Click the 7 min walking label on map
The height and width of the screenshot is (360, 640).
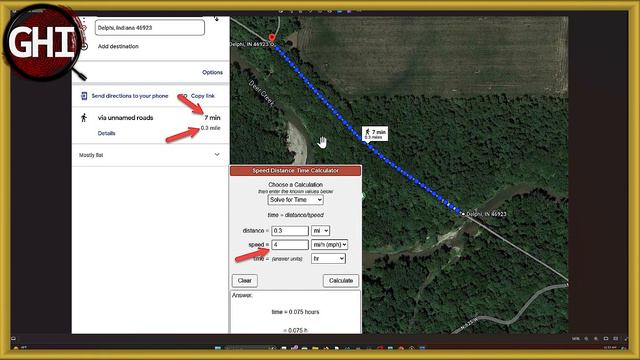[375, 133]
